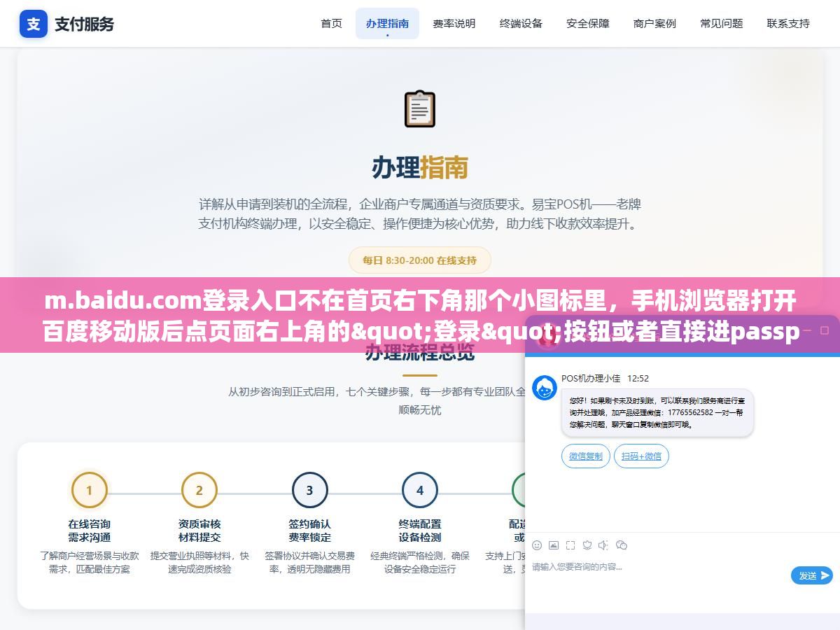Viewport: 840px width, 630px height.
Task: Click step 4 circle 终端配置
Action: pos(420,490)
